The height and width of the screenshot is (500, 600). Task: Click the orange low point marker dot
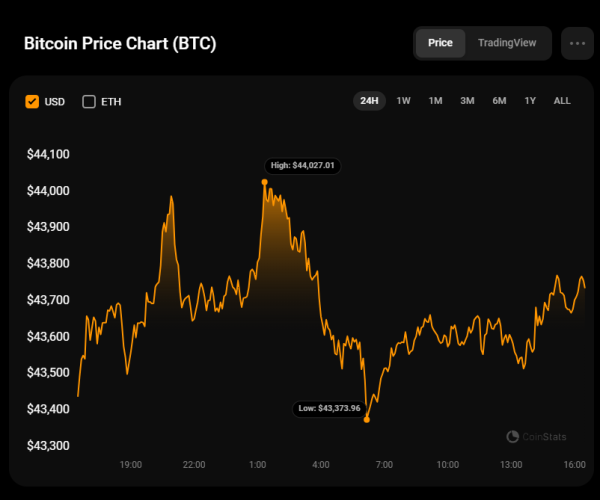tap(367, 419)
